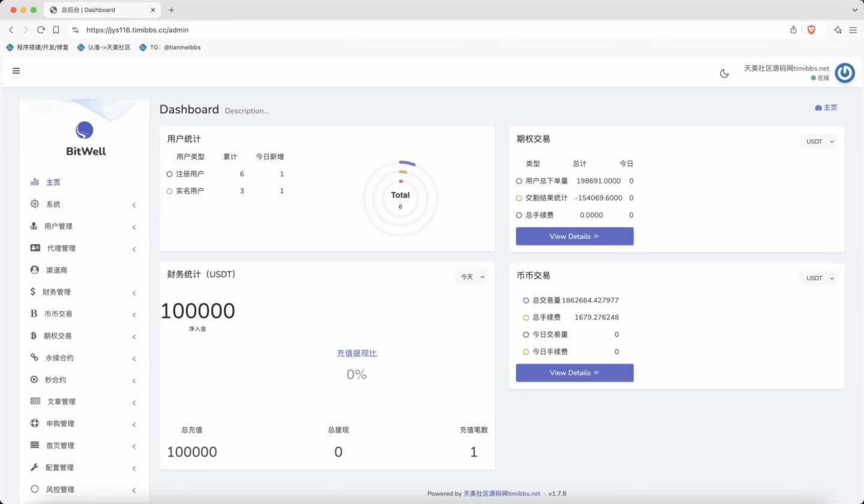Click the hamburger menu icon to collapse sidebar
Image resolution: width=864 pixels, height=504 pixels.
[x=16, y=71]
